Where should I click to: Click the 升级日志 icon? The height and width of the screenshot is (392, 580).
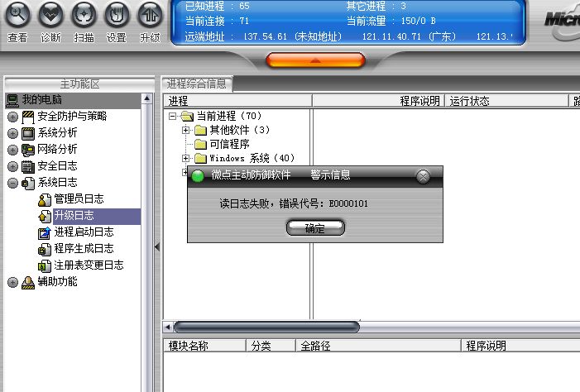coord(45,217)
